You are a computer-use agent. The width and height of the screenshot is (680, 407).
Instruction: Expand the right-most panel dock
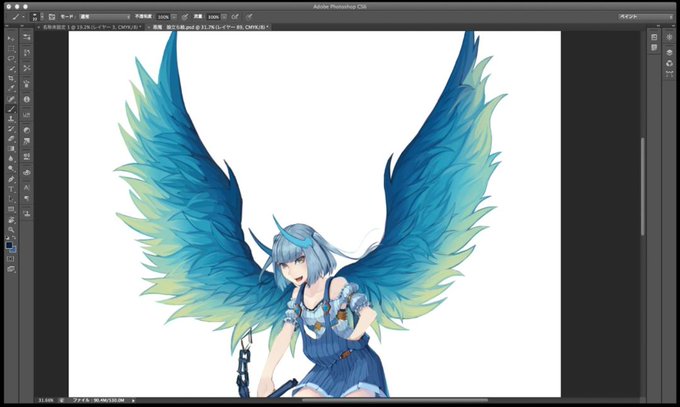point(672,27)
